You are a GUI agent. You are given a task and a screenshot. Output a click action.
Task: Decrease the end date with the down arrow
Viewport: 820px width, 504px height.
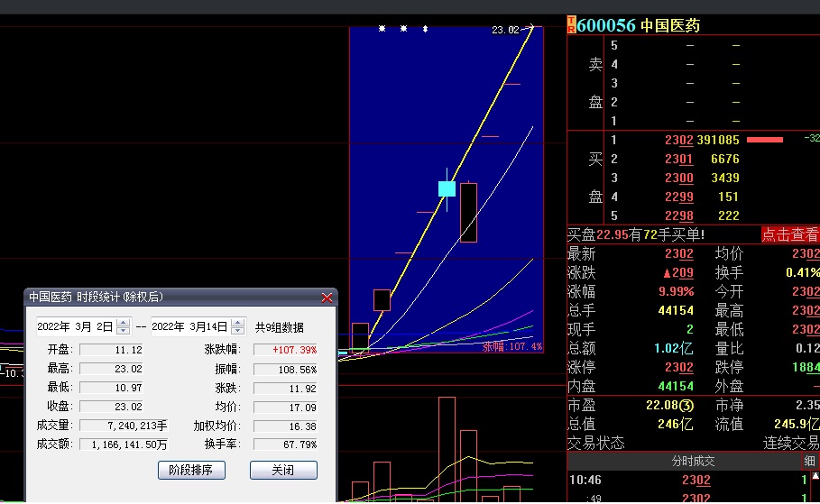238,331
